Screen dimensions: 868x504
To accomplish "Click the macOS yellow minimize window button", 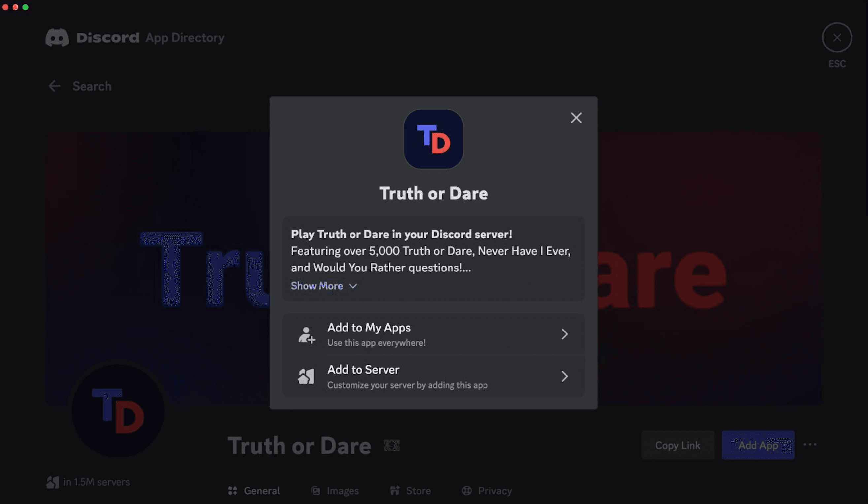I will point(15,7).
